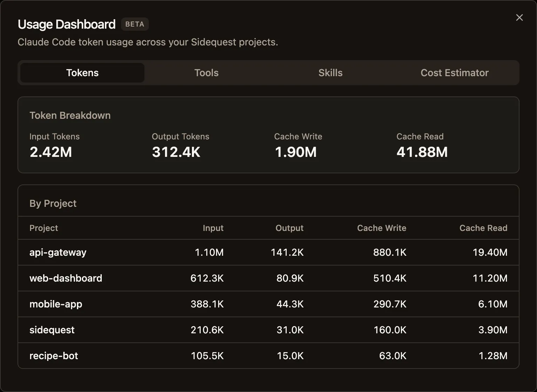
Task: Click sidequest cache read 3.90M
Action: click(493, 330)
